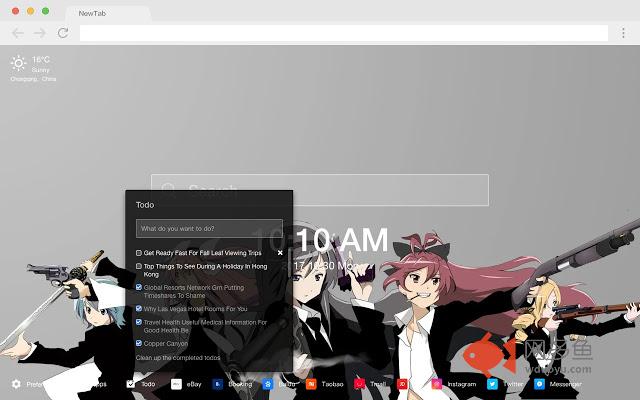Open the JD shortcut icon

pos(402,384)
